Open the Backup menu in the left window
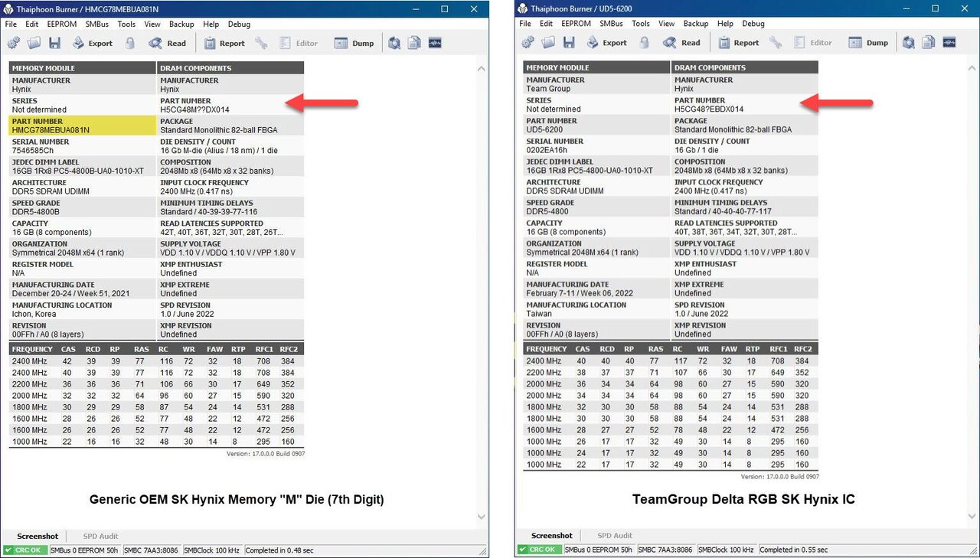The width and height of the screenshot is (980, 558). 181,24
